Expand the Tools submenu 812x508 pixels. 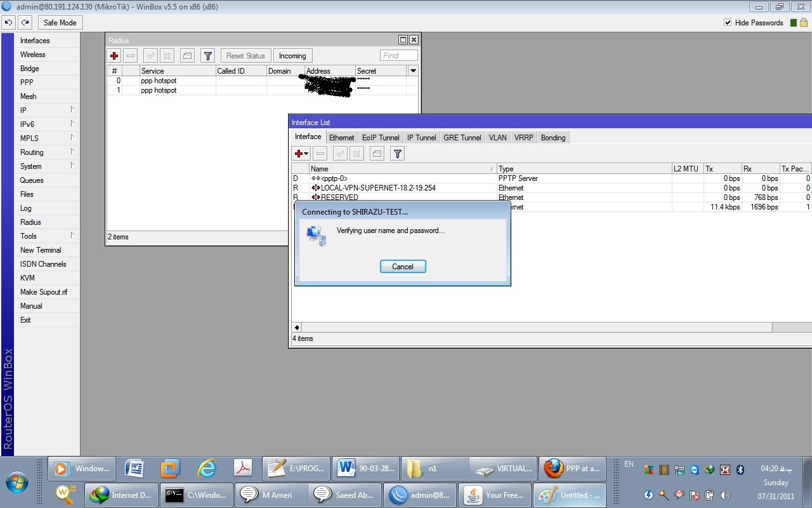46,236
